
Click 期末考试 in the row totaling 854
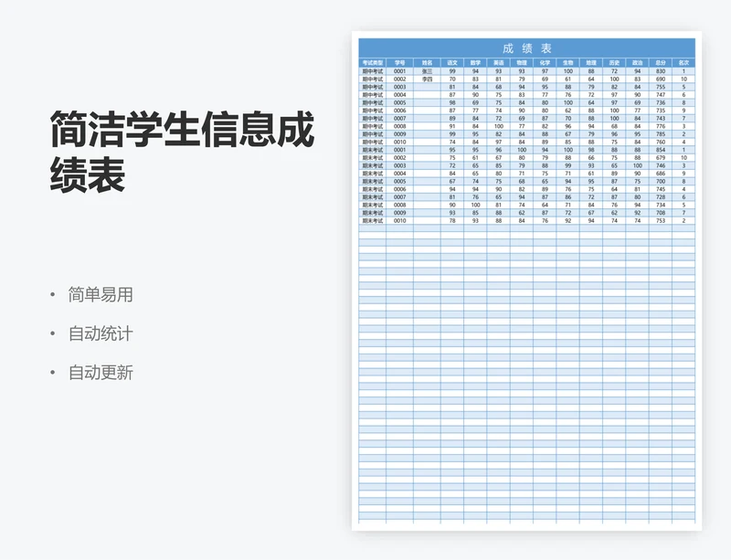pos(373,150)
